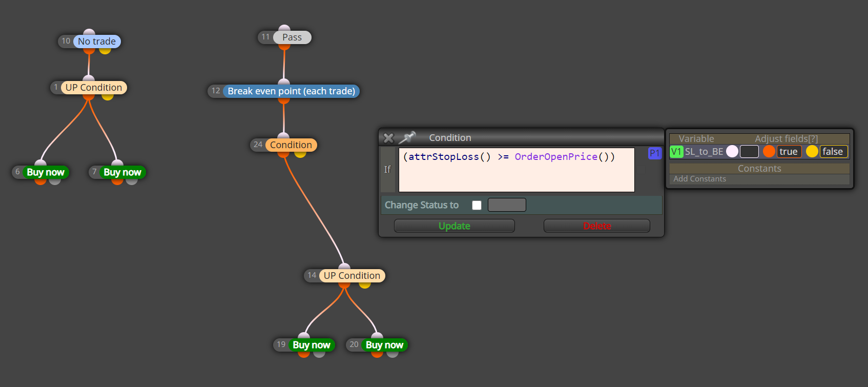Click the pin icon in Condition dialog header
The width and height of the screenshot is (868, 387).
[407, 137]
